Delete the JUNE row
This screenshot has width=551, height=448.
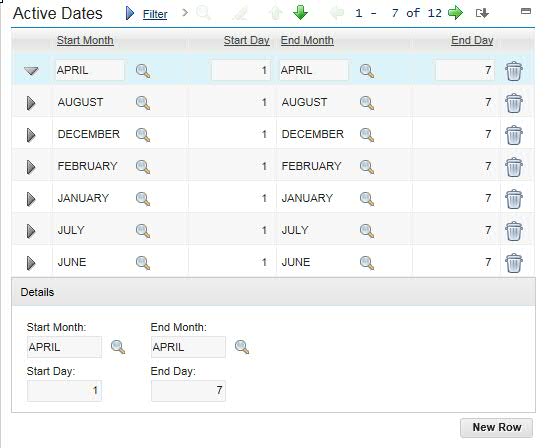(514, 263)
